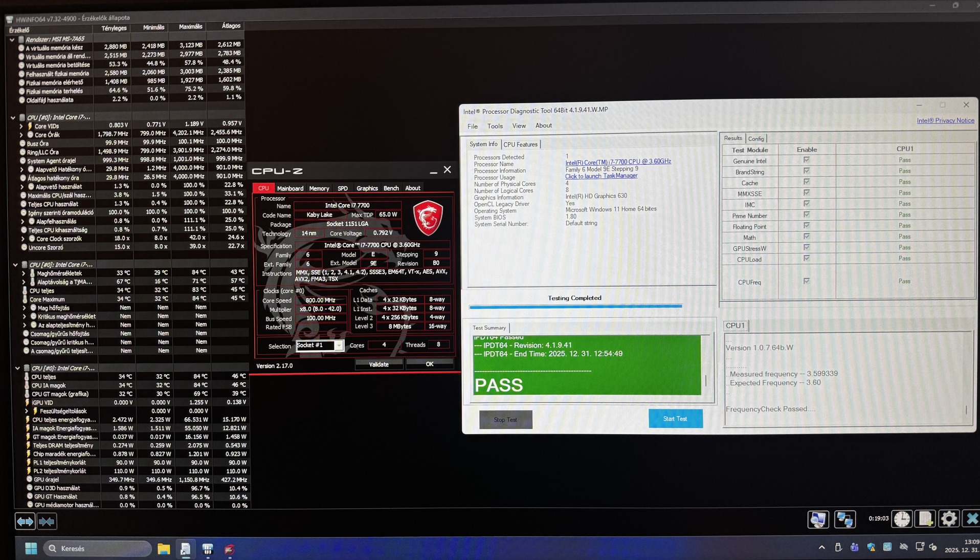This screenshot has height=560, width=980.
Task: Expand the Core Clock szorzók row
Action: 23,239
